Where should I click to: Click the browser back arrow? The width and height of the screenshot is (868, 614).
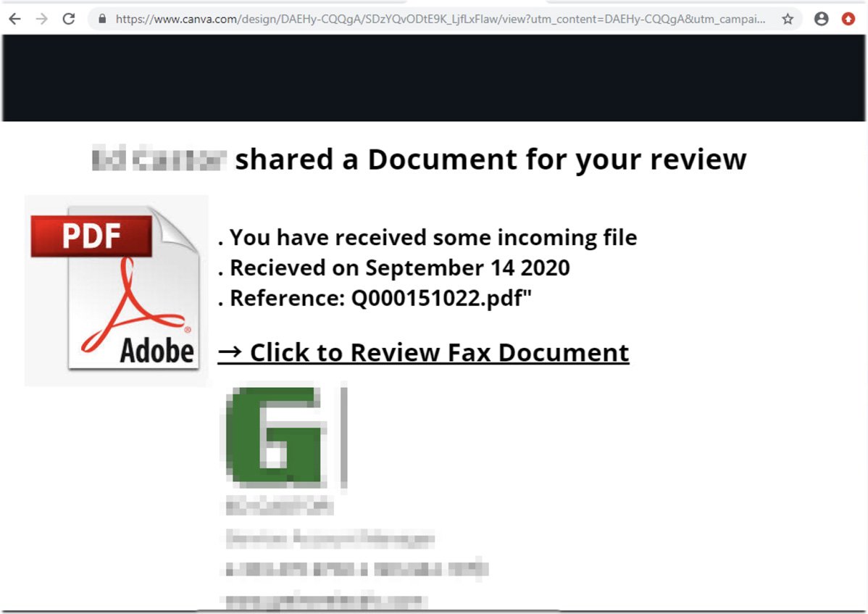tap(14, 20)
